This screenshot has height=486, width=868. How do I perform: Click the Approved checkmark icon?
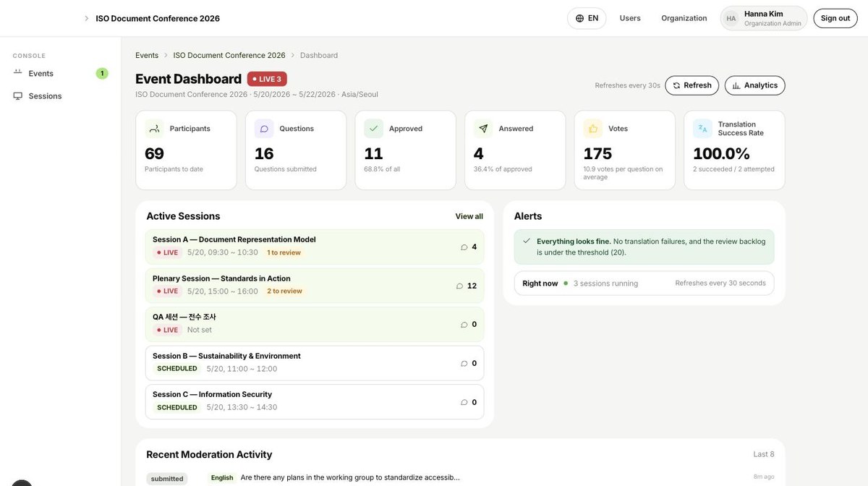point(373,129)
